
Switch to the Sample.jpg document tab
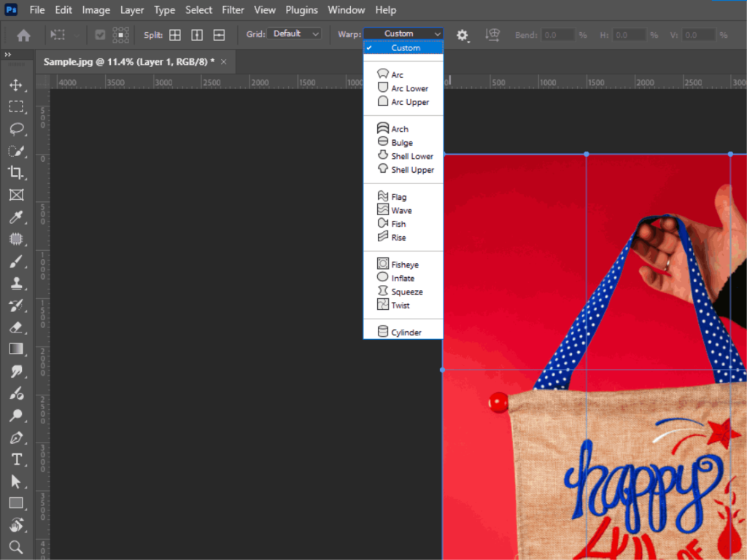128,62
